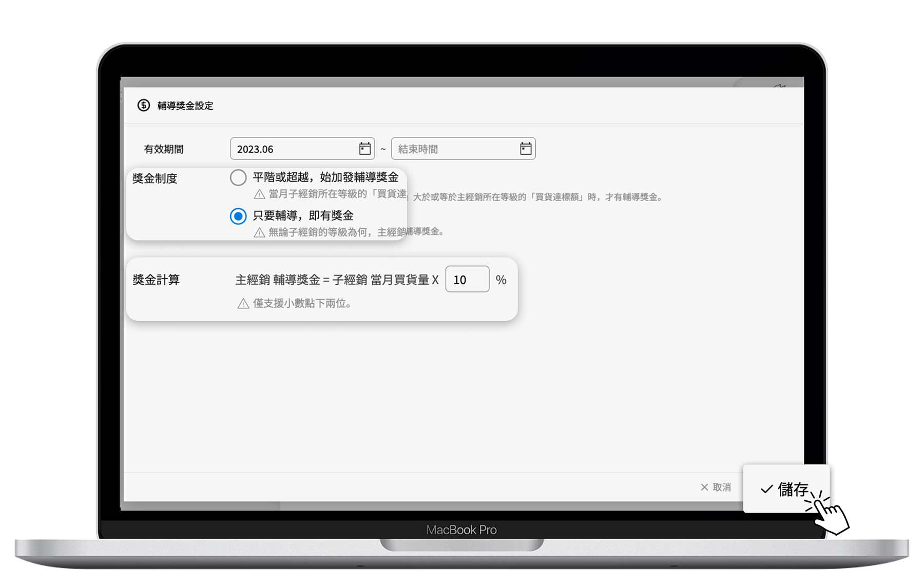This screenshot has height=587, width=924.
Task: Click the X icon beside 取消
Action: pos(704,487)
